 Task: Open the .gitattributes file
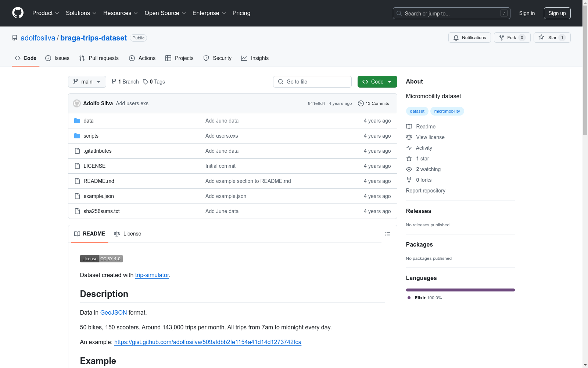(97, 151)
